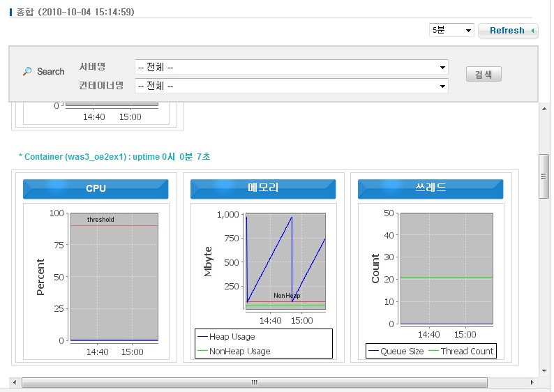Click the arrow icon on Refresh button
The width and height of the screenshot is (554, 392).
click(x=532, y=31)
